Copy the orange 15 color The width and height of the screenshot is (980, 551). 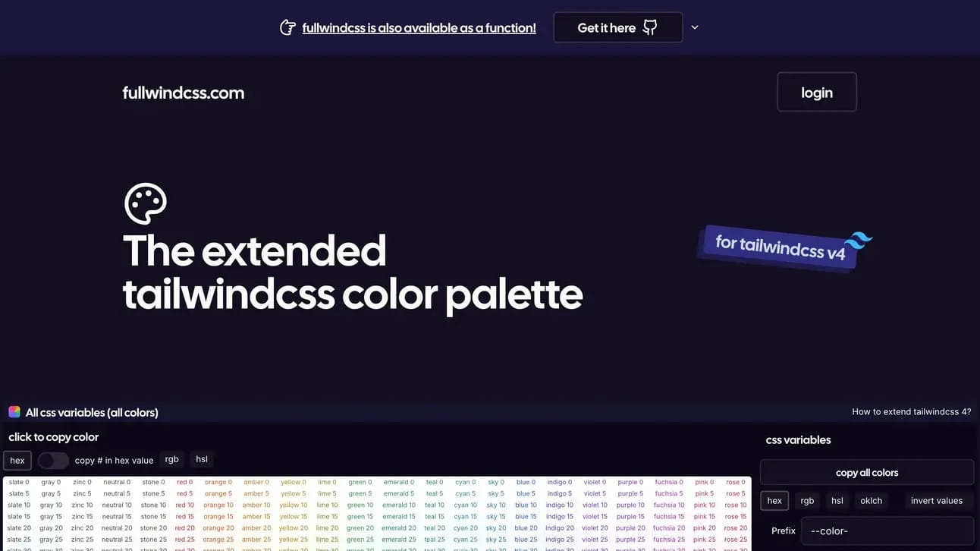pyautogui.click(x=218, y=517)
